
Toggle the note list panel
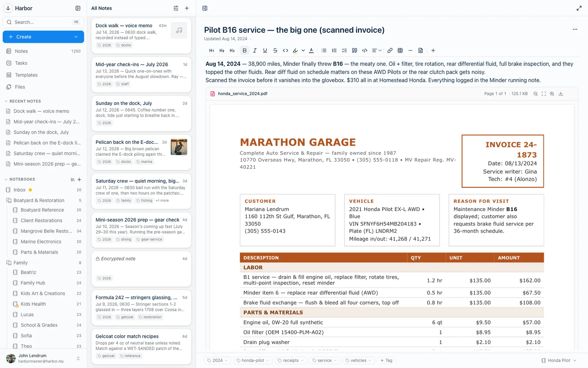tap(205, 8)
